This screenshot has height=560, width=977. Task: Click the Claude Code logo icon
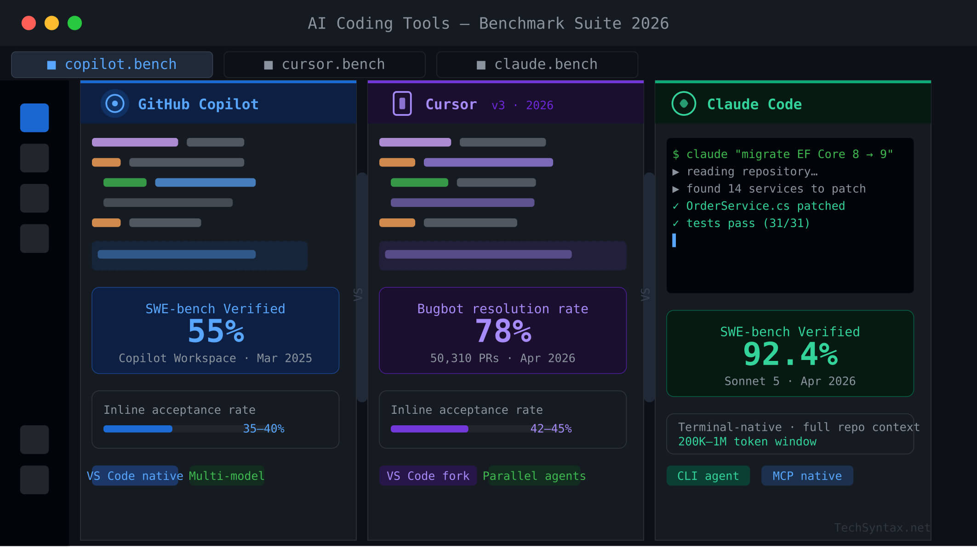[x=685, y=103]
